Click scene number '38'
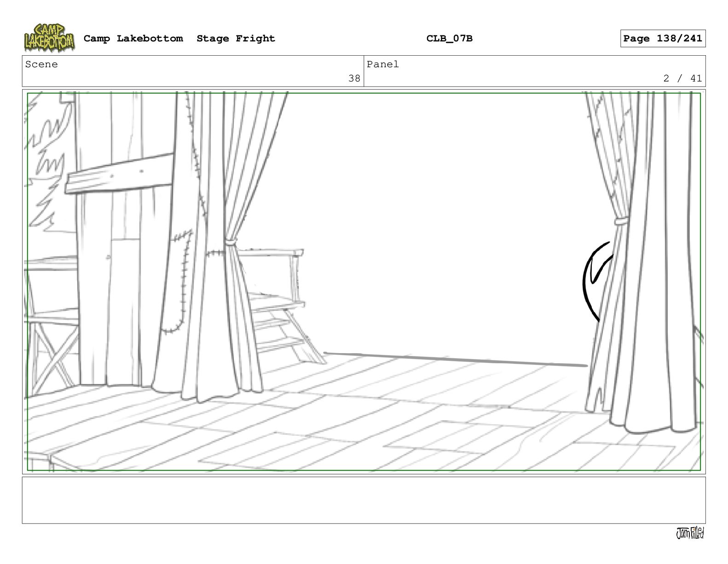 pos(354,78)
